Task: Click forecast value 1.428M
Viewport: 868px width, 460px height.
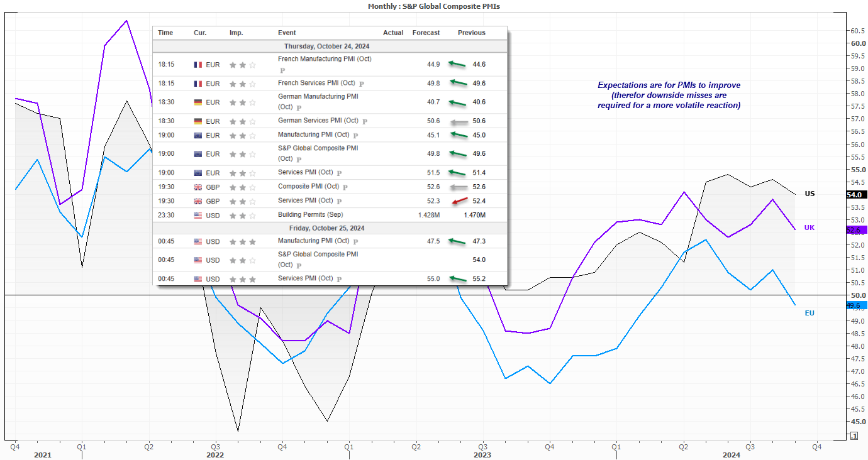Action: click(428, 215)
